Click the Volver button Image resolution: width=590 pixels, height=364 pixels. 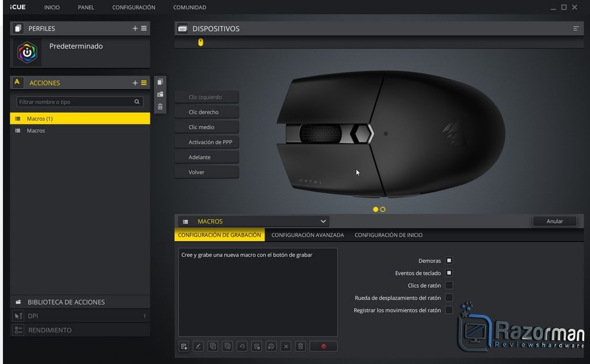[x=207, y=172]
